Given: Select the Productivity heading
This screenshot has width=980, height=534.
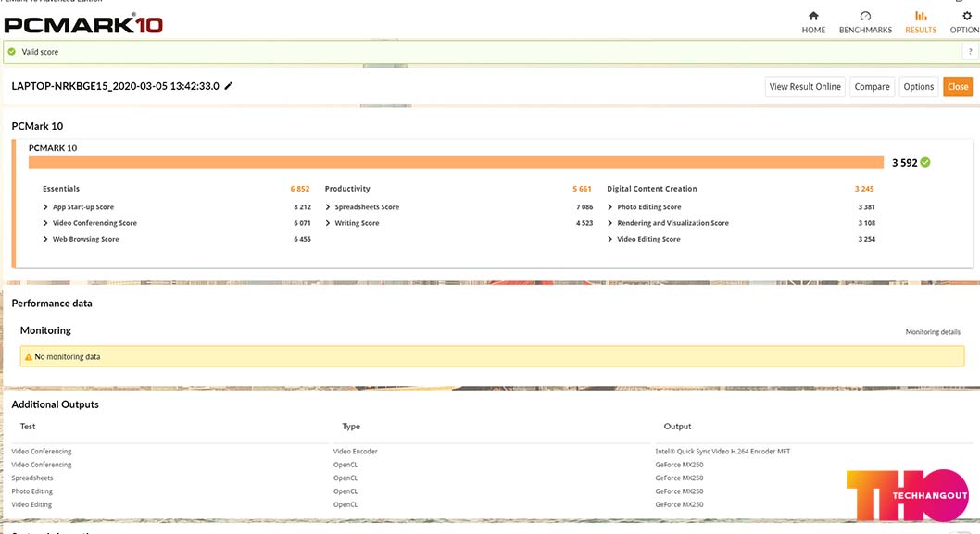Looking at the screenshot, I should (x=347, y=189).
